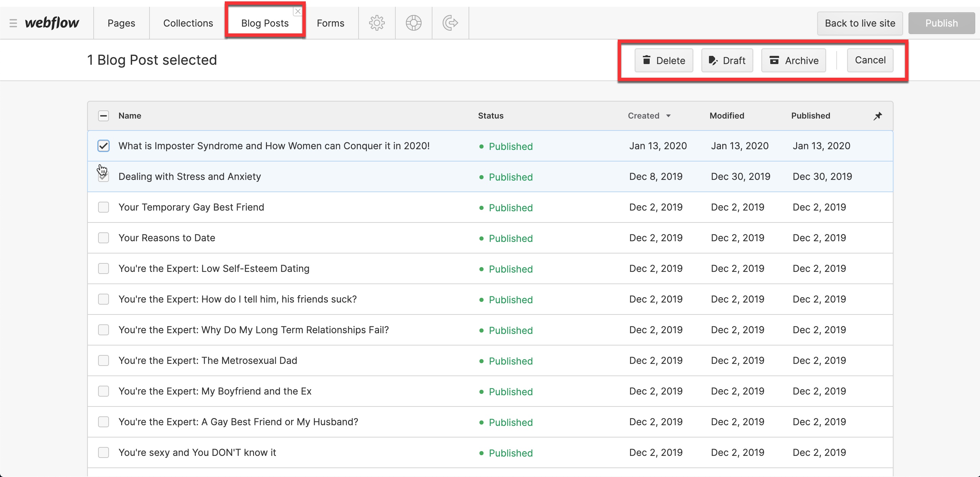Toggle the select-all checkbox in header
980x477 pixels.
coord(103,116)
